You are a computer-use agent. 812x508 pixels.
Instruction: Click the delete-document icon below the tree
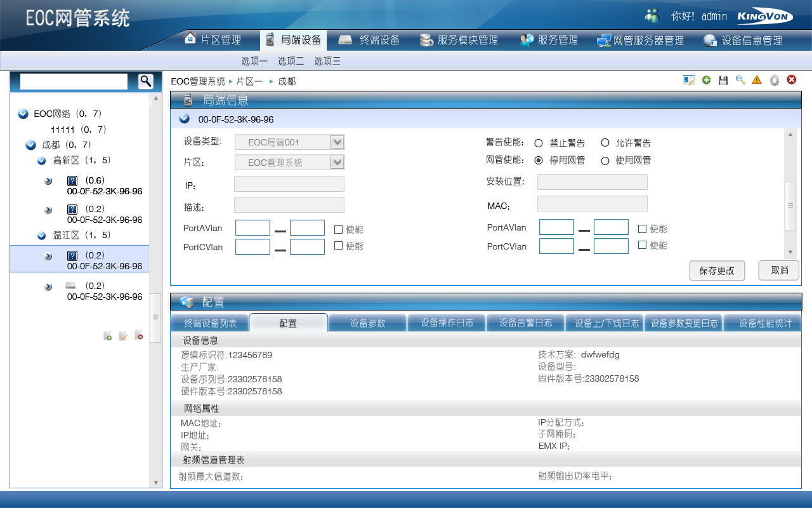point(139,336)
